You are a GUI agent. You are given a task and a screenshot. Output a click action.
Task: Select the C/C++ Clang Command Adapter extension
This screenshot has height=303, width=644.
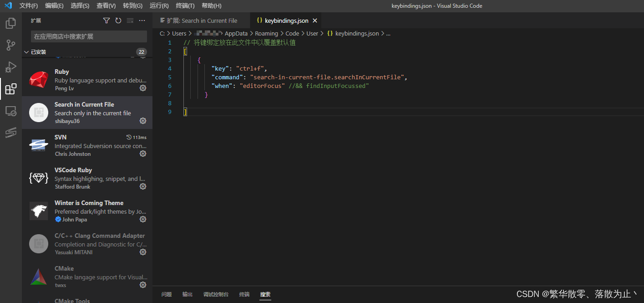point(87,244)
